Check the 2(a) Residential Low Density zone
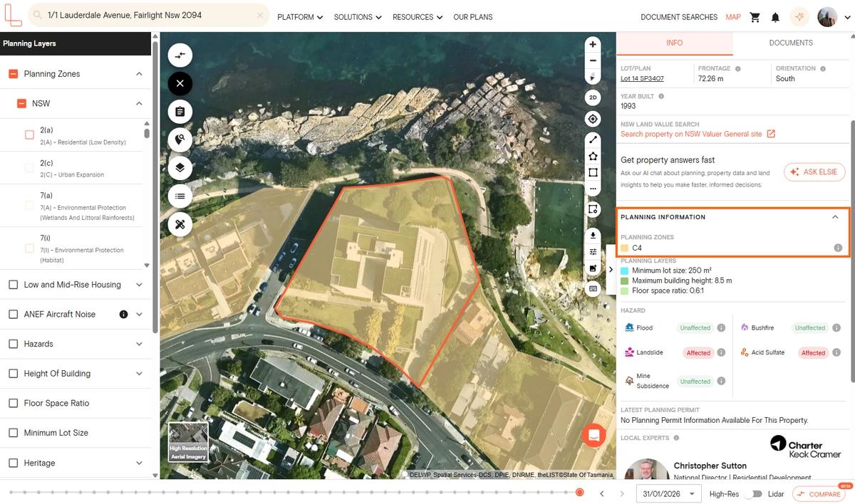Viewport: 855px width, 504px height. point(29,135)
